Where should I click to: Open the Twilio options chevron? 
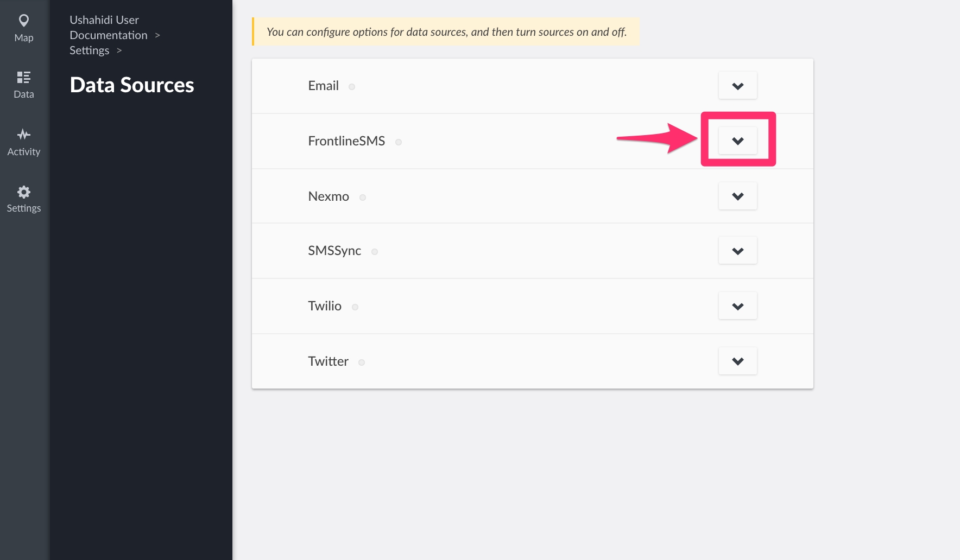737,306
